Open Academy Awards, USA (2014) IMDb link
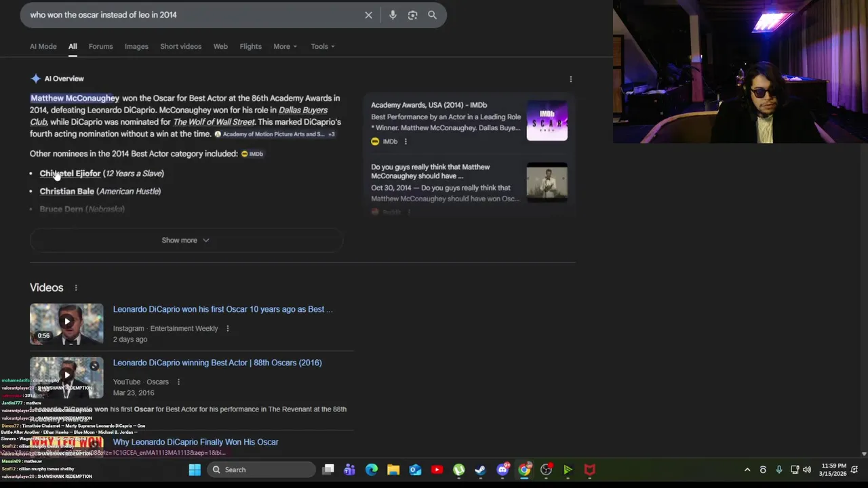Image resolution: width=868 pixels, height=488 pixels. tap(429, 105)
